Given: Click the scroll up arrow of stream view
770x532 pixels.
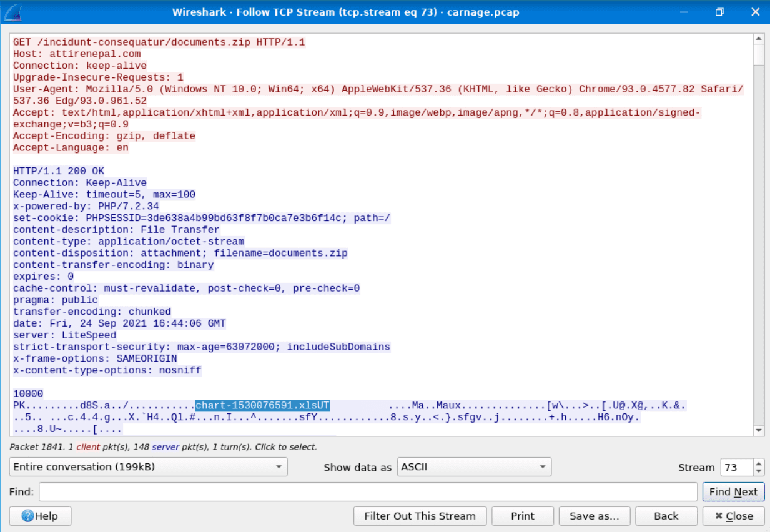Looking at the screenshot, I should (x=759, y=39).
